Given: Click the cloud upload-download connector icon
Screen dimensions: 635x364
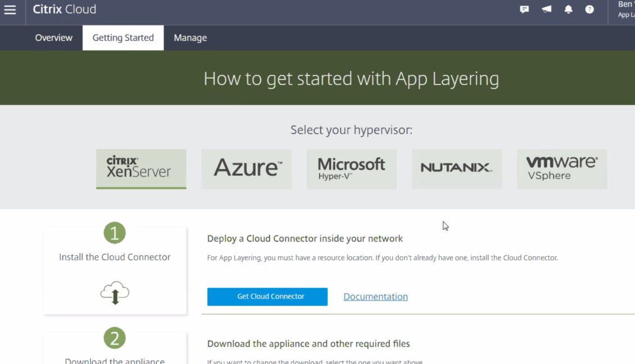Looking at the screenshot, I should pos(115,292).
